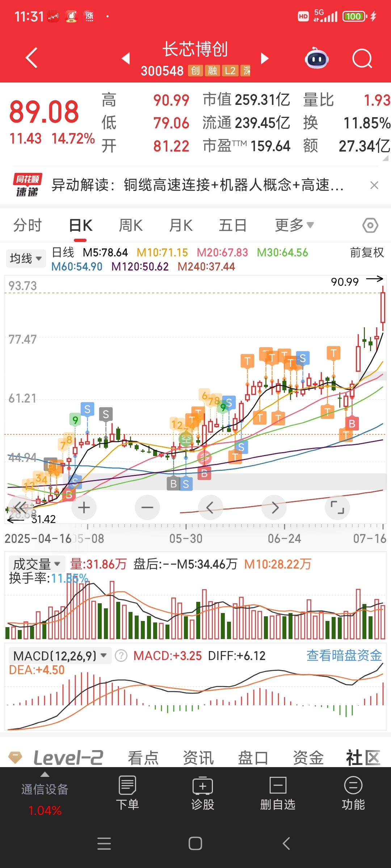
Task: Open the robot AI assistant icon
Action: [x=316, y=58]
